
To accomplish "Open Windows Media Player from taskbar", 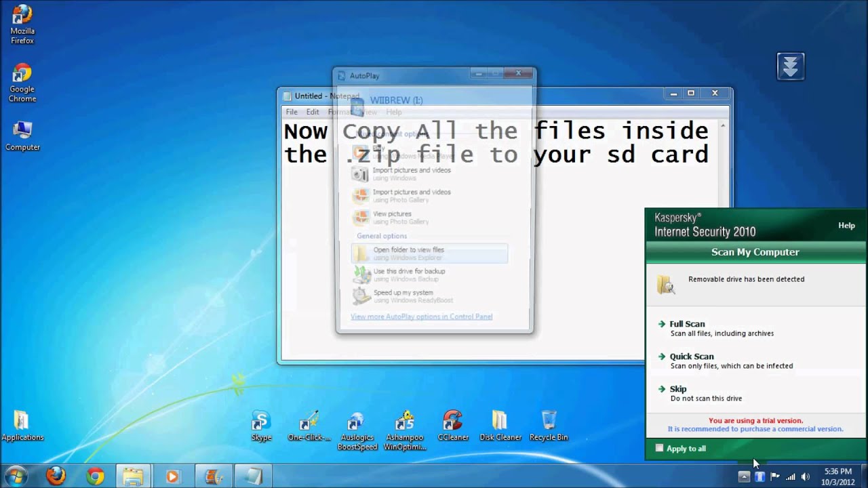I will [172, 476].
